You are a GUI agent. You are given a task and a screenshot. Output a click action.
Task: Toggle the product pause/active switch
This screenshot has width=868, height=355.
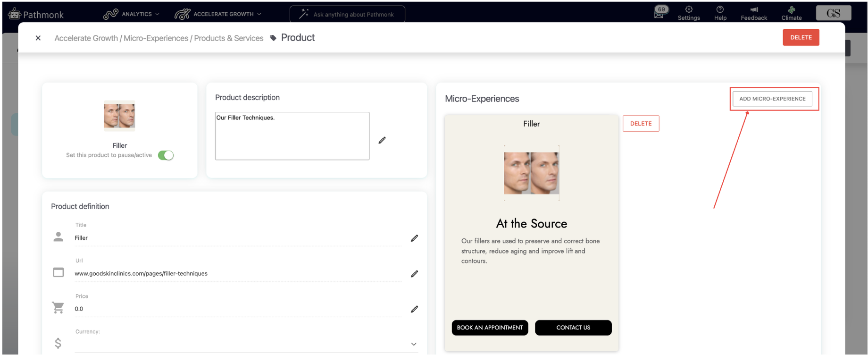click(x=166, y=155)
